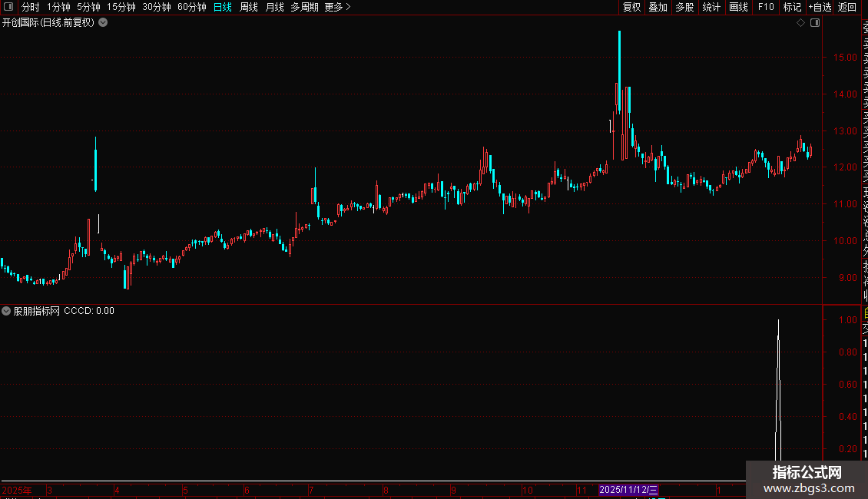Click month 4 on the time axis

(117, 490)
